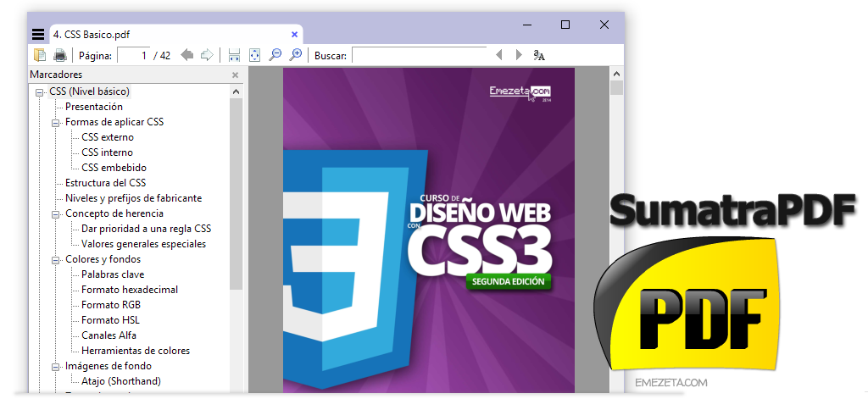This screenshot has width=868, height=410.
Task: Collapse the CSS (Nivel básico) node
Action: pos(39,92)
